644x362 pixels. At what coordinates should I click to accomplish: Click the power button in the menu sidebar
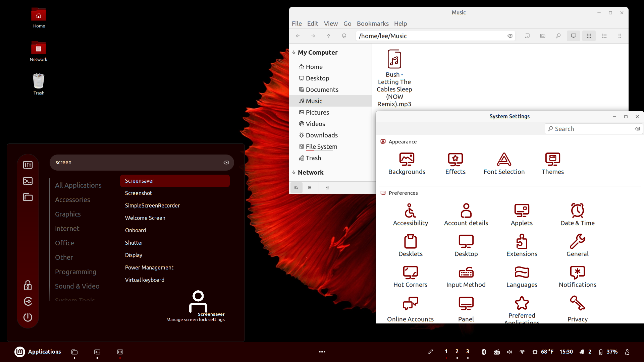tap(28, 317)
